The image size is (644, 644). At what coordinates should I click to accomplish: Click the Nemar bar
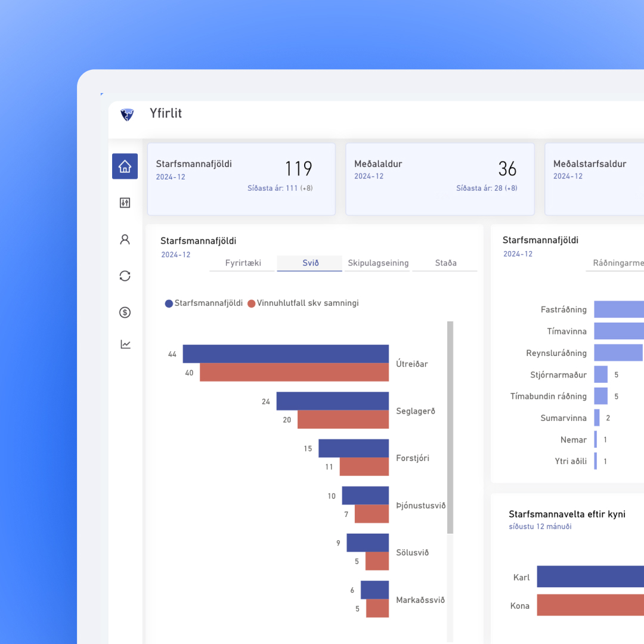[x=596, y=439]
